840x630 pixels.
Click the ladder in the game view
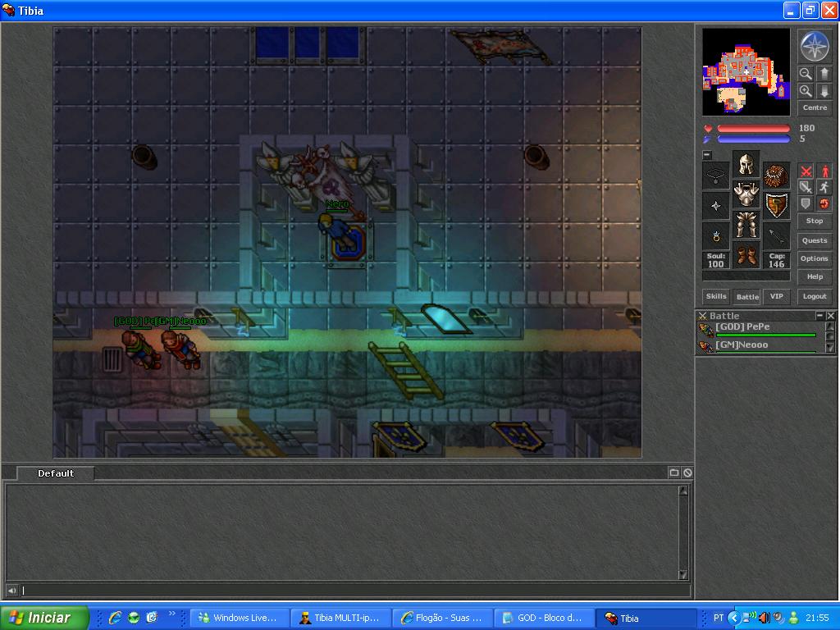click(x=407, y=371)
